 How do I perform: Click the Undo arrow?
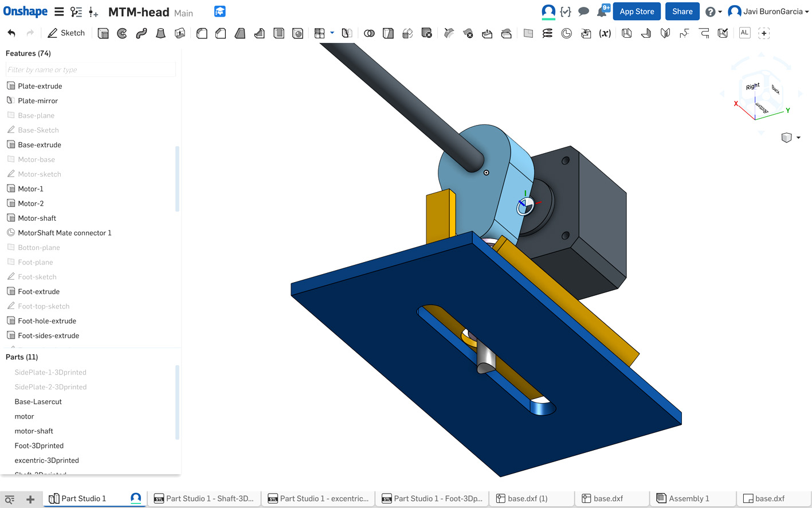12,33
